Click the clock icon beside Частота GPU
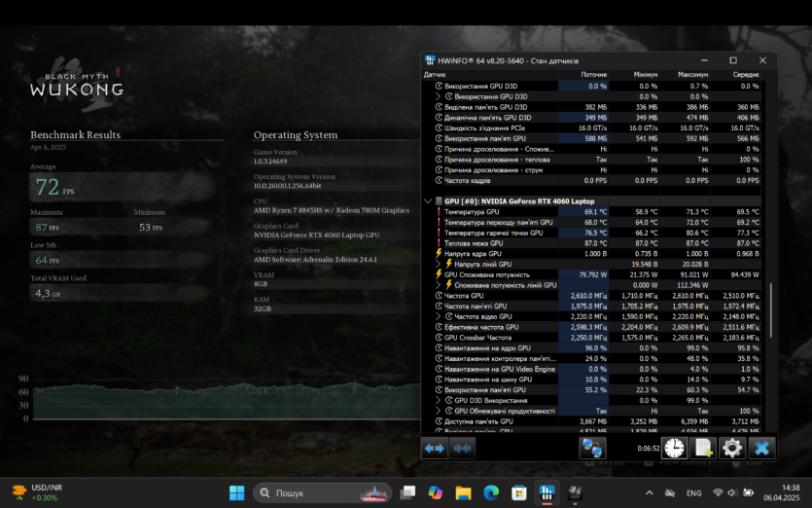This screenshot has height=508, width=812. (439, 296)
